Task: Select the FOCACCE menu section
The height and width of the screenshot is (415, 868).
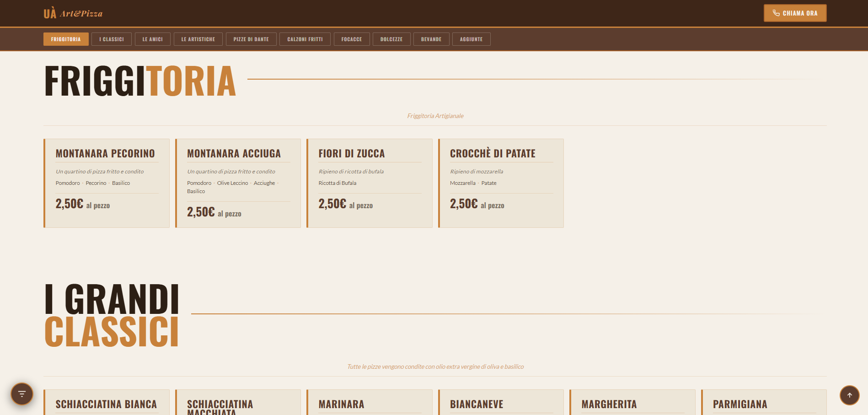Action: click(352, 39)
